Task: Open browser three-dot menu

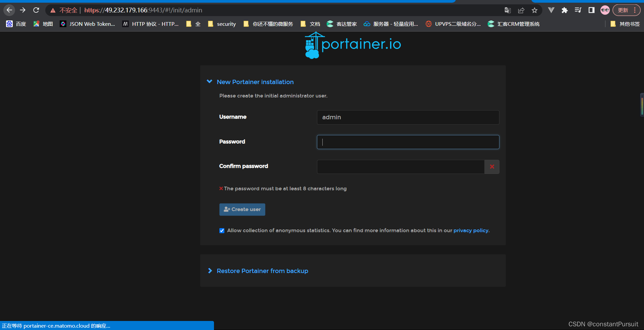Action: pyautogui.click(x=635, y=10)
